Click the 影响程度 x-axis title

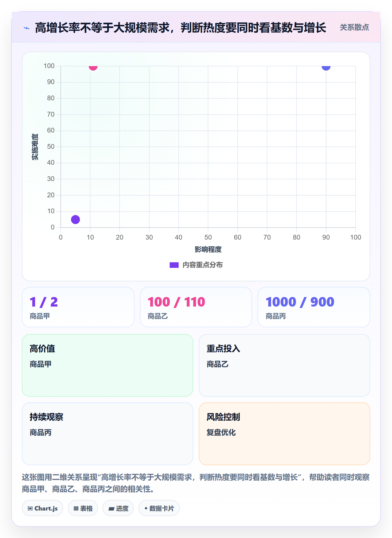tap(208, 249)
